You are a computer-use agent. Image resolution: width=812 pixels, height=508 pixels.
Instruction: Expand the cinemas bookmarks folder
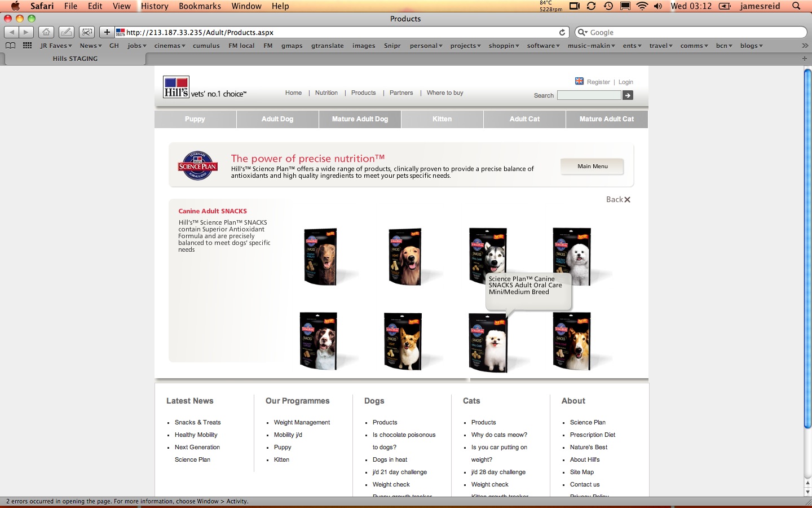(170, 46)
